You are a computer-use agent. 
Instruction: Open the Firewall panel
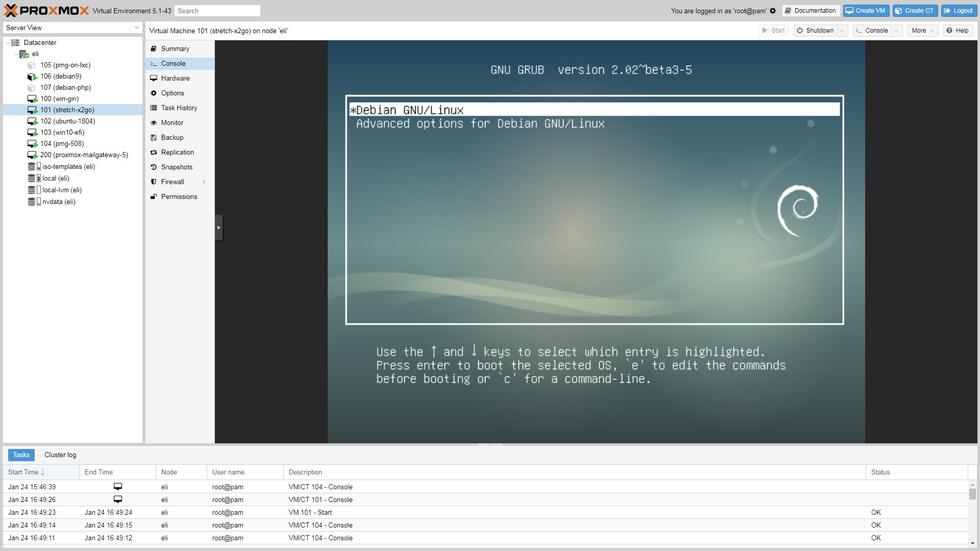pos(172,182)
